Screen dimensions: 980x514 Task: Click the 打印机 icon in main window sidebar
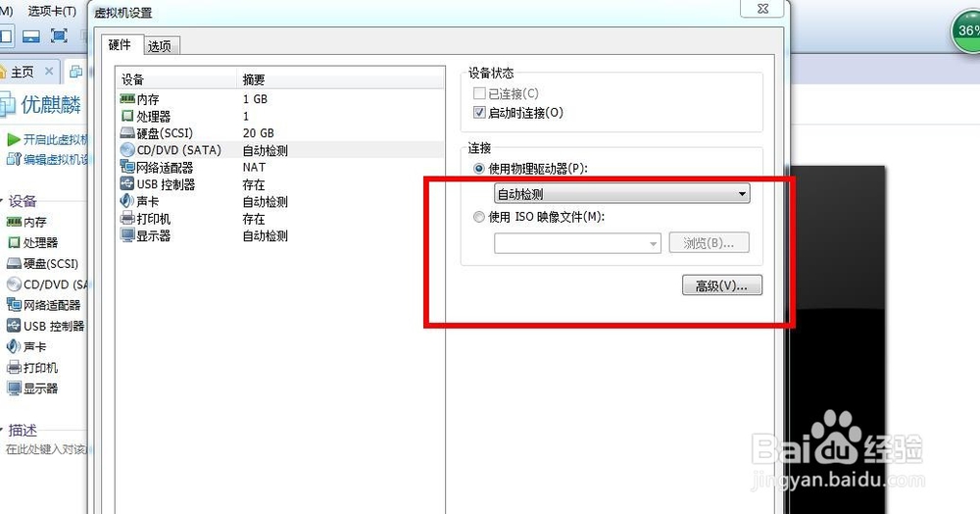point(14,367)
